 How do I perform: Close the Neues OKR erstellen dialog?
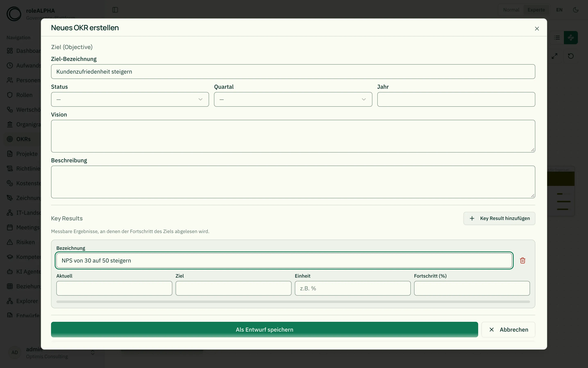click(537, 28)
